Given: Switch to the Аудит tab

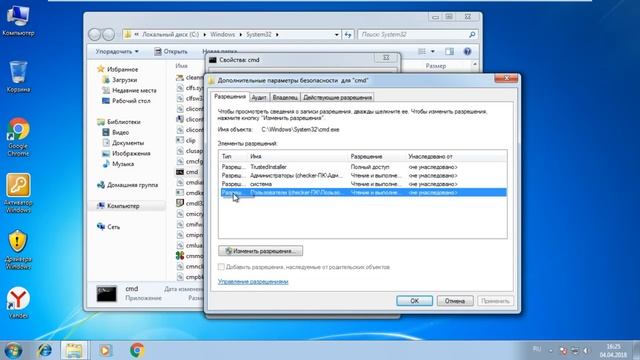Looking at the screenshot, I should 259,98.
